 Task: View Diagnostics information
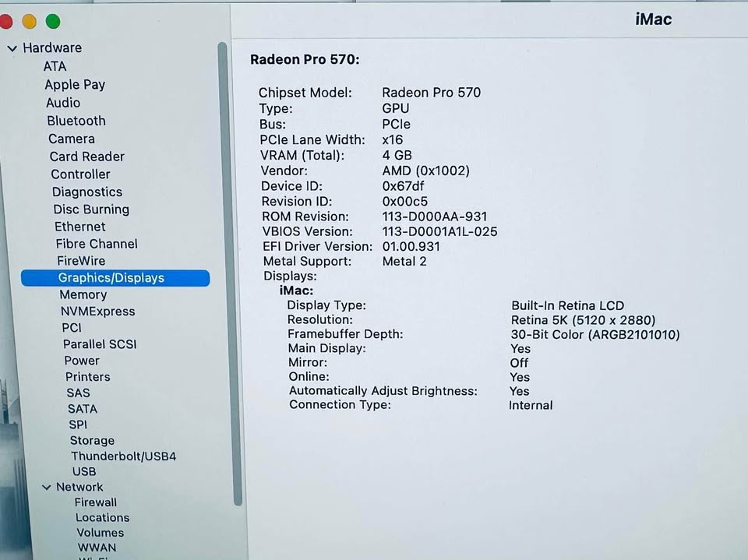tap(87, 192)
